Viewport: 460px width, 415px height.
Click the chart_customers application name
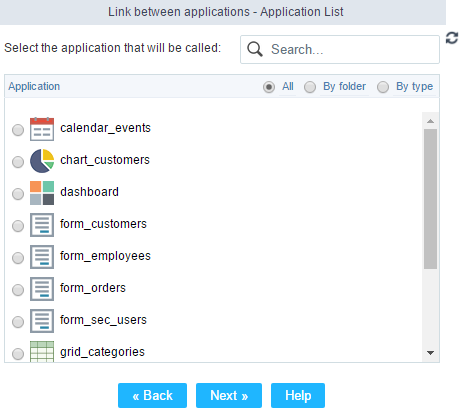105,160
